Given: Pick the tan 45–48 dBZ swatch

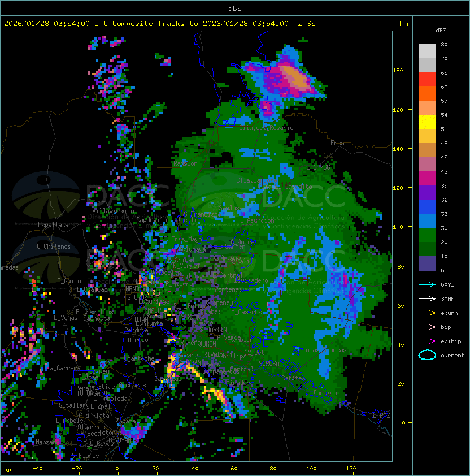Looking at the screenshot, I should pos(427,150).
